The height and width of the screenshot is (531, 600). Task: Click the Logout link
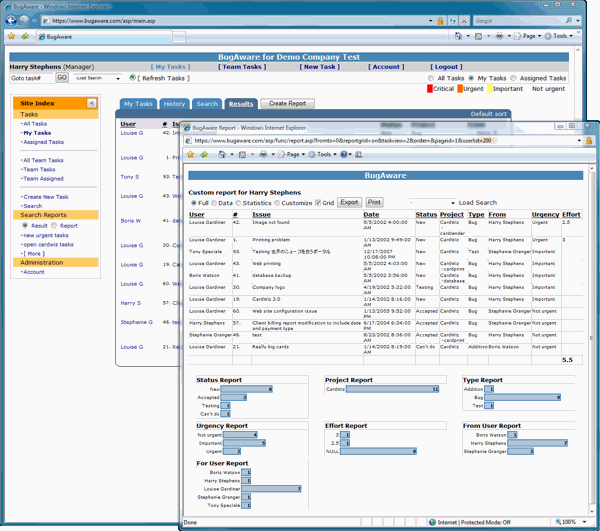[x=446, y=67]
